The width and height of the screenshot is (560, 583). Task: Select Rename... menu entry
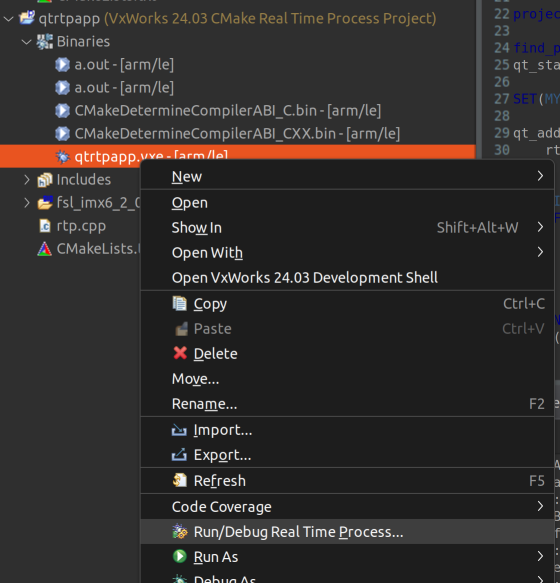pos(347,404)
